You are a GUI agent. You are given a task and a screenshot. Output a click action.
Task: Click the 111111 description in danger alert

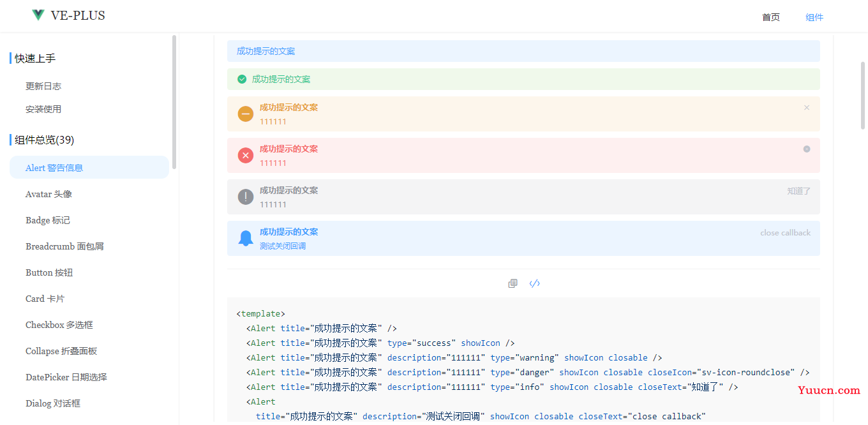tap(273, 163)
